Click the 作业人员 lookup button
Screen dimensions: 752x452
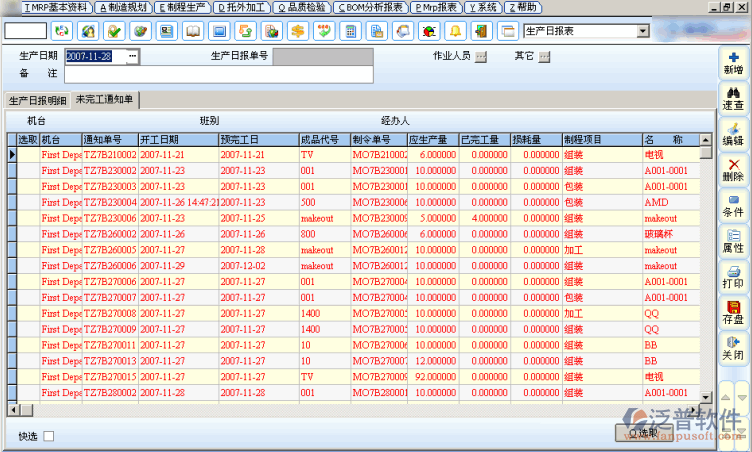[481, 56]
